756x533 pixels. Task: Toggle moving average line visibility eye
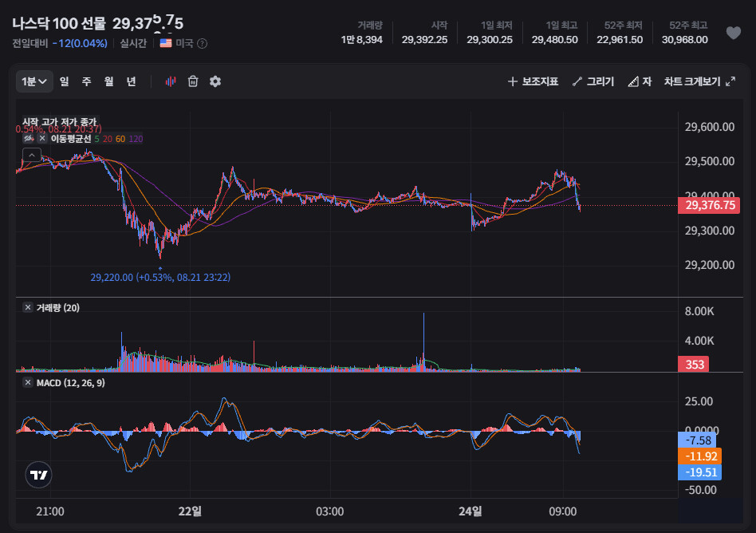(29, 139)
